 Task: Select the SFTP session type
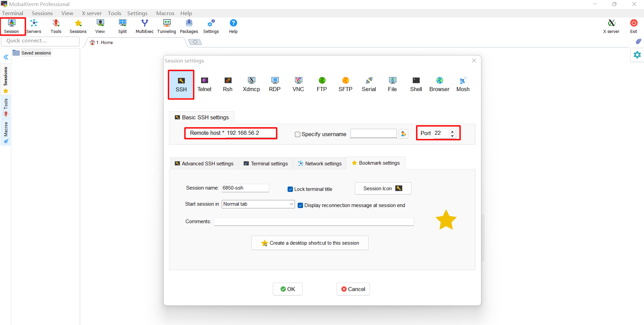[345, 84]
